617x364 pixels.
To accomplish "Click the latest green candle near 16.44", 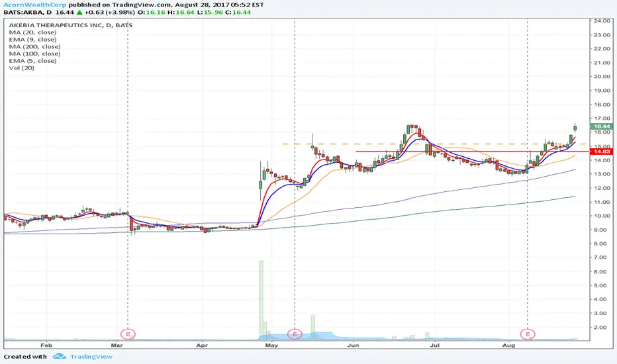I will [575, 128].
